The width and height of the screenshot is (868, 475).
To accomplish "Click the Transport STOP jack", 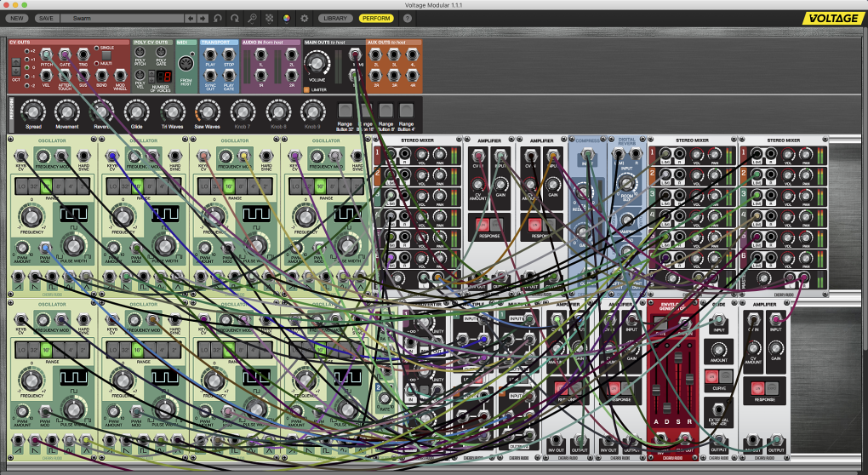I will coord(229,54).
